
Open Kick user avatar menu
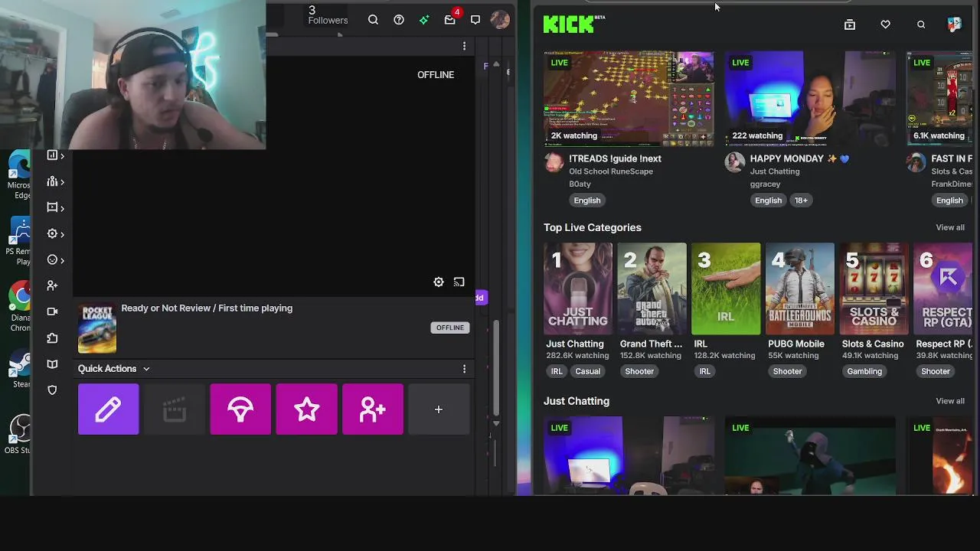(x=954, y=24)
